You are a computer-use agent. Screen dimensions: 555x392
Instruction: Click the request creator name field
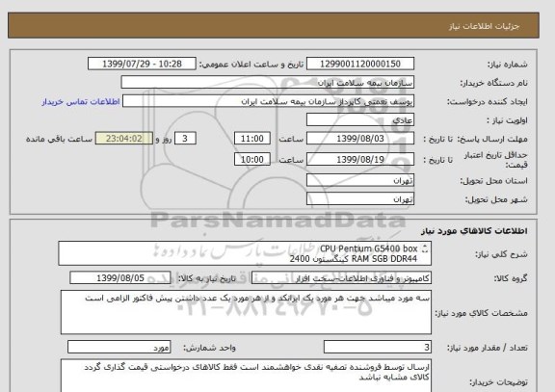coord(268,101)
